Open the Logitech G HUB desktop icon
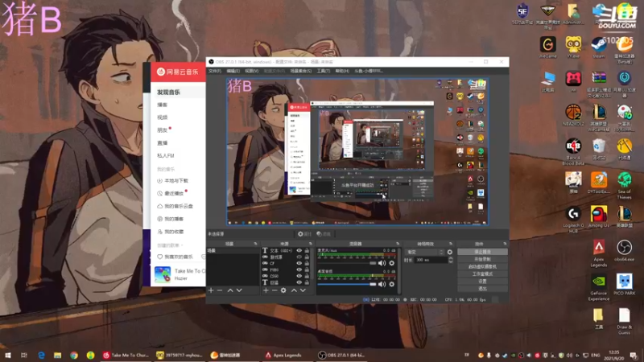This screenshot has height=362, width=644. point(573,220)
